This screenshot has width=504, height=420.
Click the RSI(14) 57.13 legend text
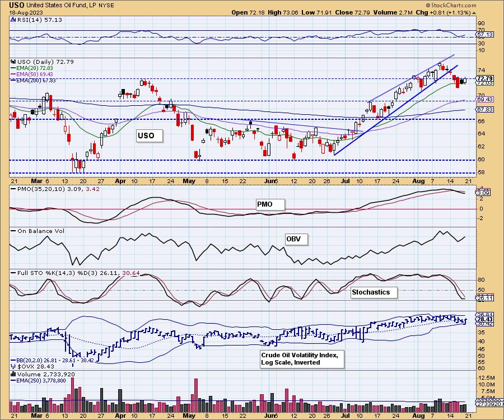tap(39, 20)
